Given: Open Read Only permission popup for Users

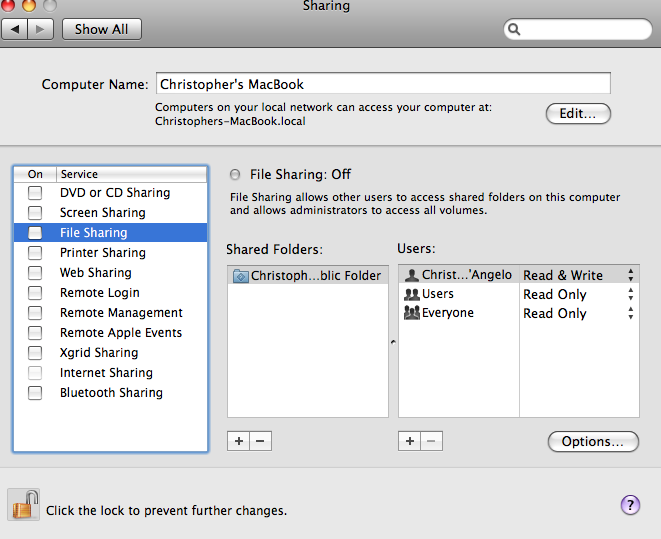Looking at the screenshot, I should (x=579, y=294).
